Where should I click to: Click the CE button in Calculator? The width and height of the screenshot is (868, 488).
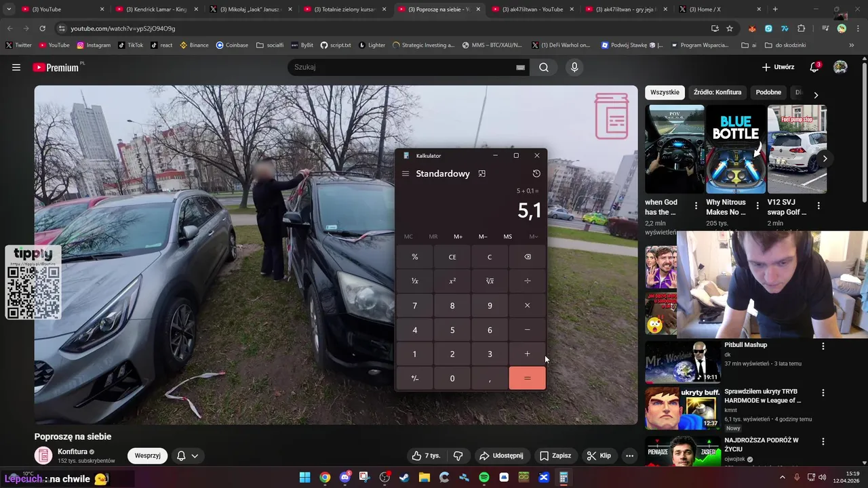point(452,257)
